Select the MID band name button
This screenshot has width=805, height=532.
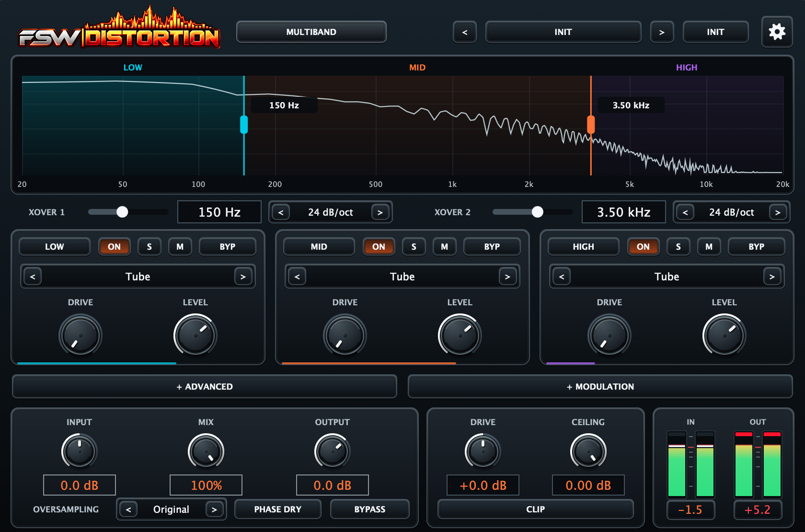point(319,246)
